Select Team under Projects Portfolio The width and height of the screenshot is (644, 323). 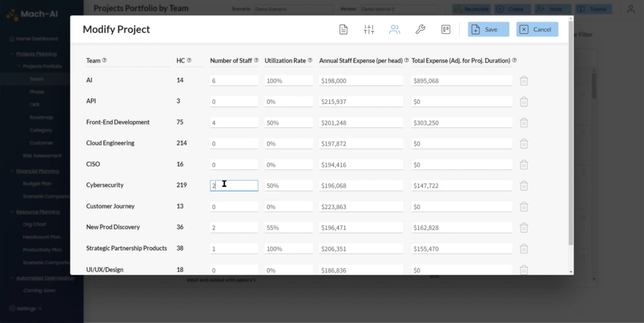pos(36,79)
